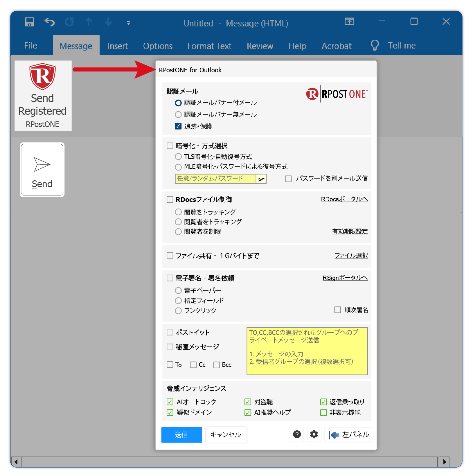
Task: Select 認証メールバナー付メール radio option
Action: [x=178, y=103]
